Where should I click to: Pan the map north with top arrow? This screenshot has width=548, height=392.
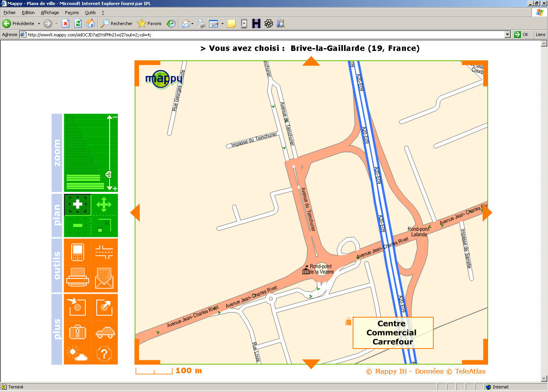311,61
